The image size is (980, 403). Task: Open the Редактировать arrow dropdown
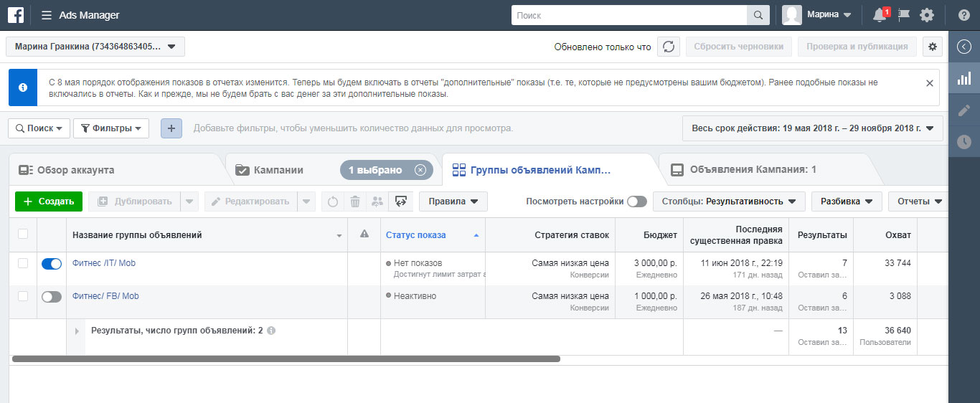306,201
